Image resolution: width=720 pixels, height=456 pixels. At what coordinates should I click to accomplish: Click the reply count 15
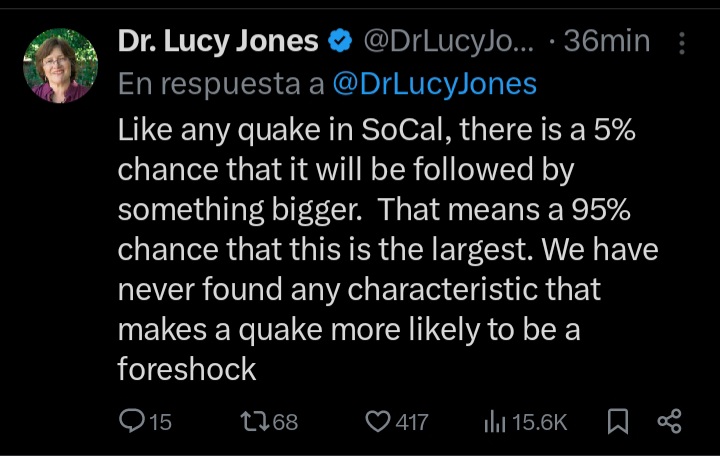tap(160, 423)
